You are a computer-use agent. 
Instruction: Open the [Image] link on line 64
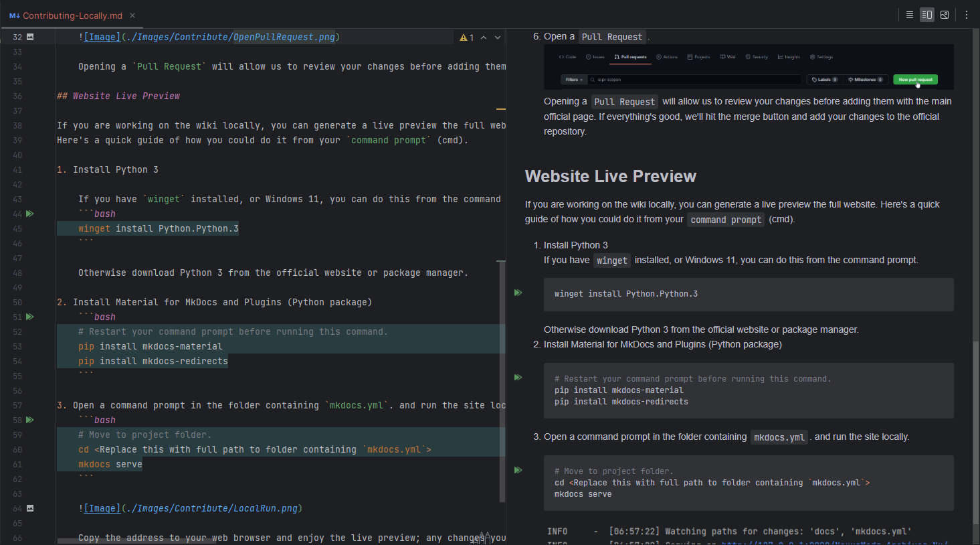click(102, 508)
